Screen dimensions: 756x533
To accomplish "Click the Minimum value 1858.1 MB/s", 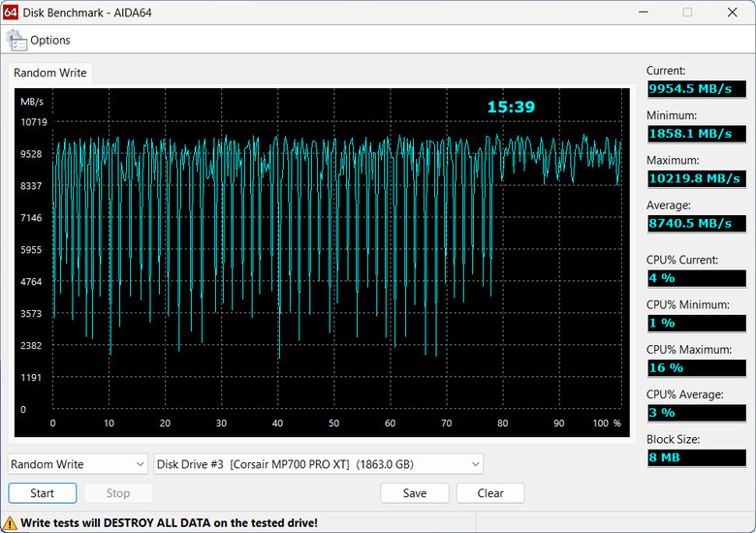I will click(697, 134).
